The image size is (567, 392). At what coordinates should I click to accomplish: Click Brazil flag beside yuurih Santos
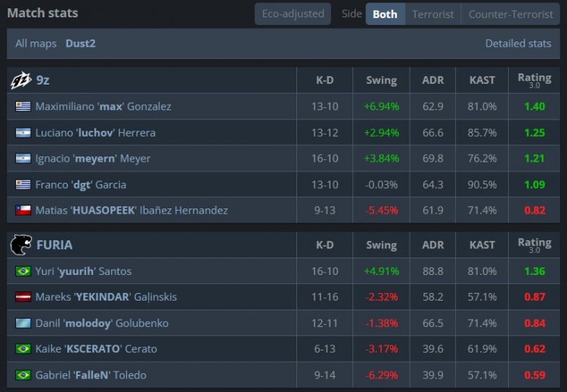(23, 271)
